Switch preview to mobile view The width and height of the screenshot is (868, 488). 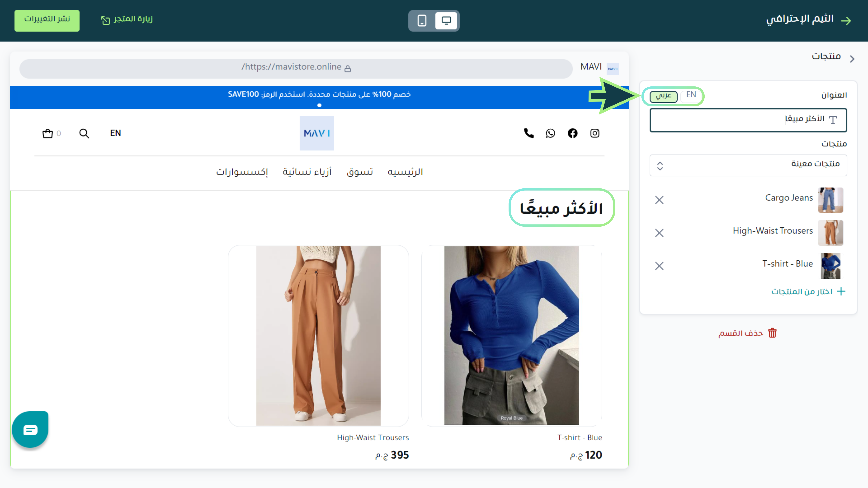pyautogui.click(x=422, y=21)
